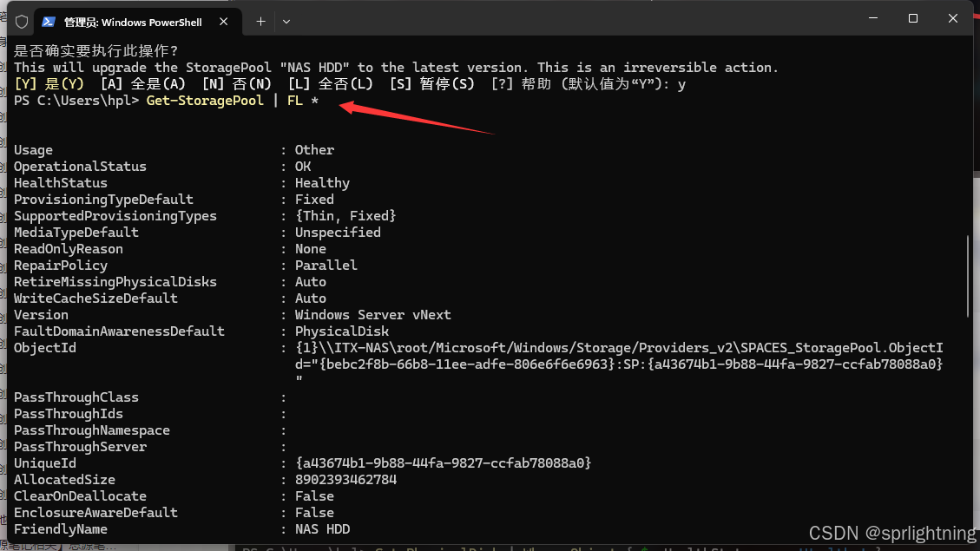Click the terminal vertical scrollbar thumb
This screenshot has height=551, width=980.
pyautogui.click(x=968, y=277)
